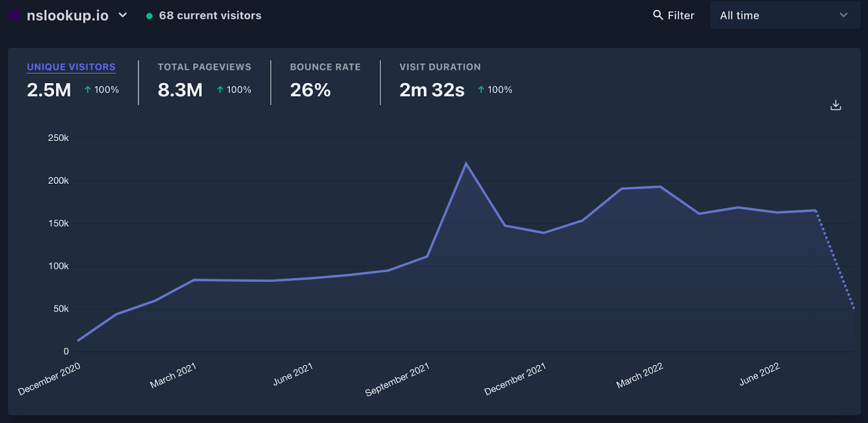Click the 8.3M total pageviews value

click(180, 90)
